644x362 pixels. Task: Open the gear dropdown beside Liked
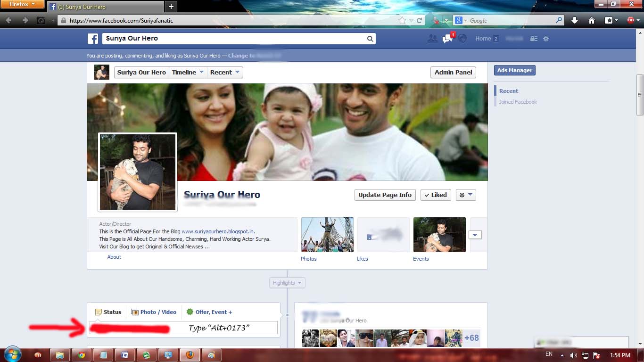pyautogui.click(x=466, y=195)
